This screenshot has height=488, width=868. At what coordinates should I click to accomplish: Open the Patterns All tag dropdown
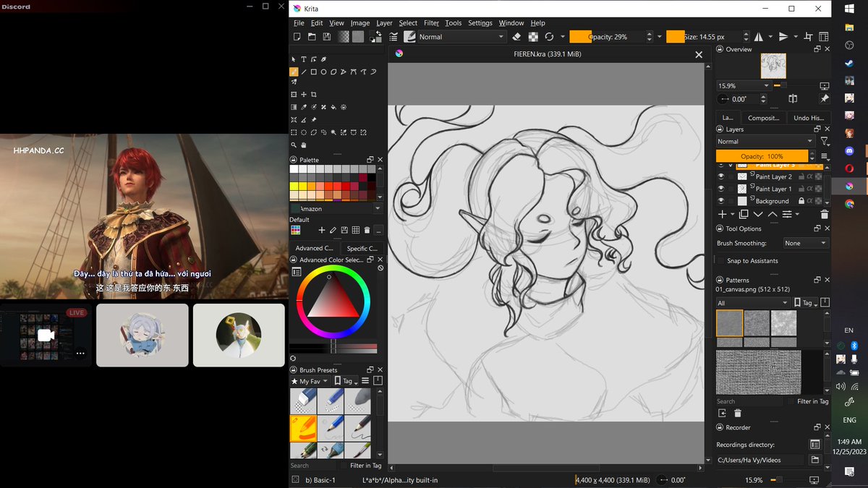(x=752, y=303)
